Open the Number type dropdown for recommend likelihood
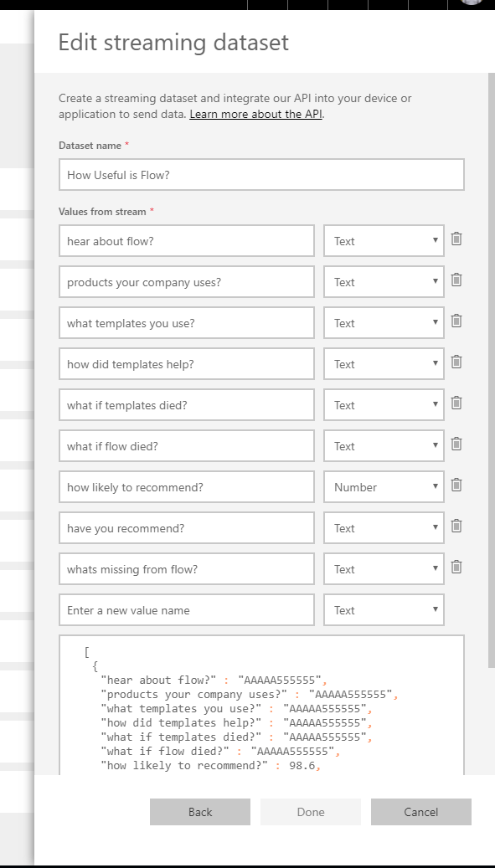The image size is (495, 868). coord(384,486)
